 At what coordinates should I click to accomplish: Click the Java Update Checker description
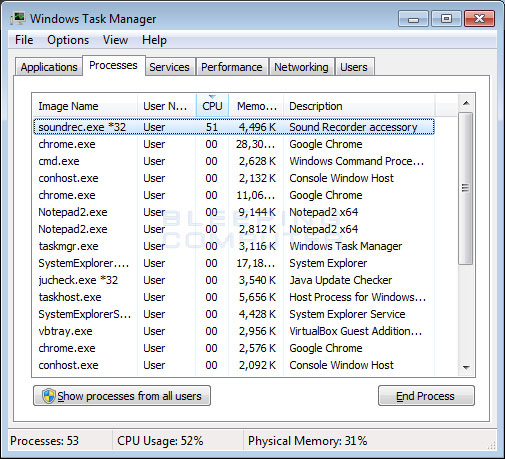[x=341, y=280]
